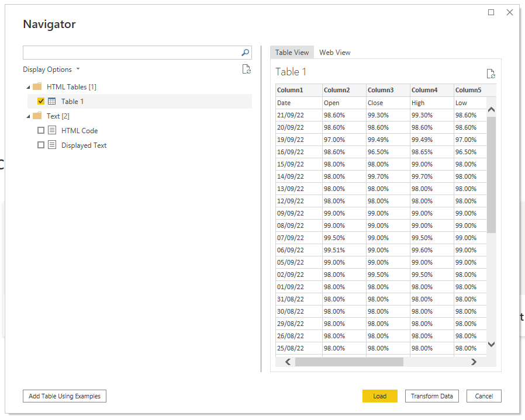Click the Table 1 table icon

[x=52, y=101]
